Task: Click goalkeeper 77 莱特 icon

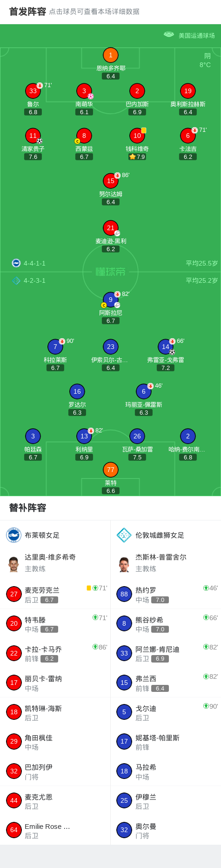Action: 111,470
